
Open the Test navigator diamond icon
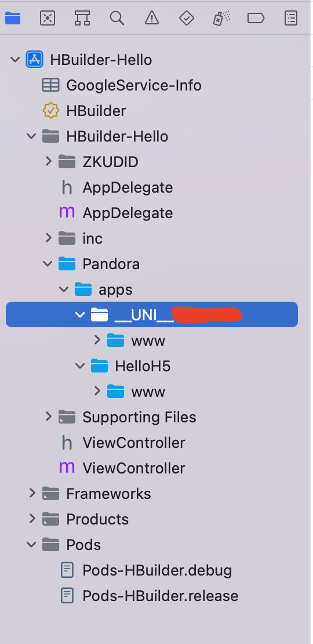click(187, 18)
